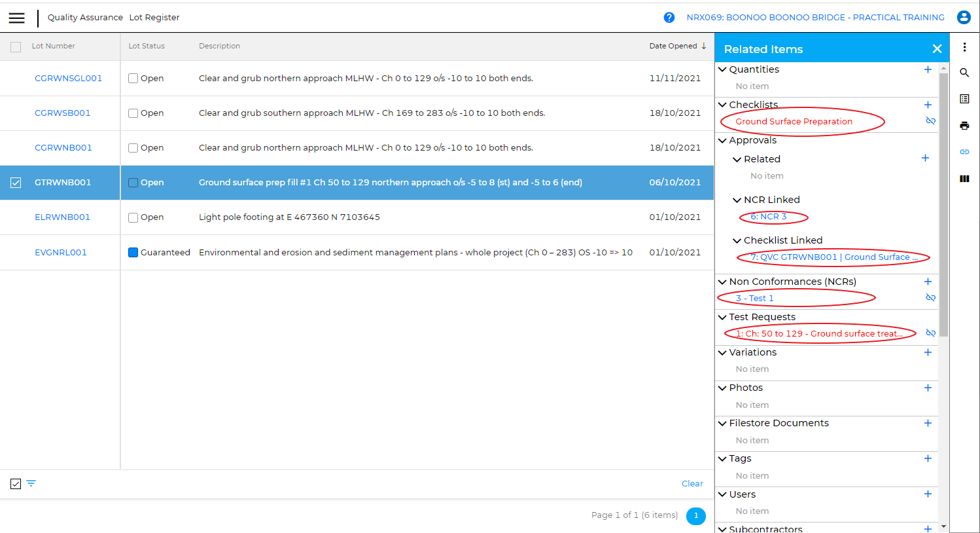980x533 pixels.
Task: Open the three-dot more options menu
Action: tap(964, 47)
